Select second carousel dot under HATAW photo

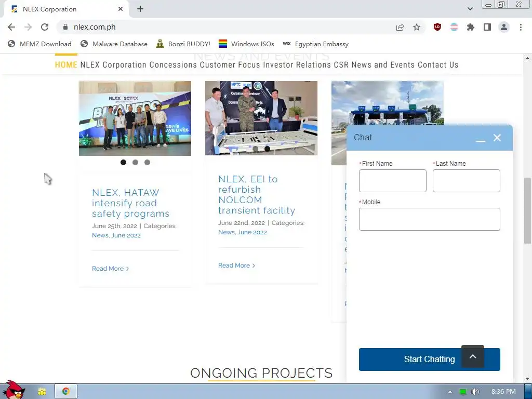(136, 163)
